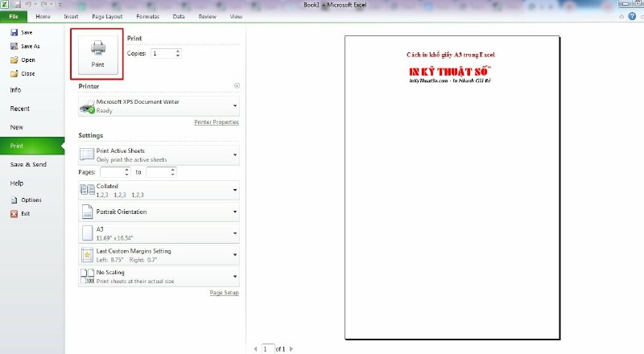Image resolution: width=644 pixels, height=354 pixels.
Task: Click the print preview page
Action: click(x=452, y=187)
